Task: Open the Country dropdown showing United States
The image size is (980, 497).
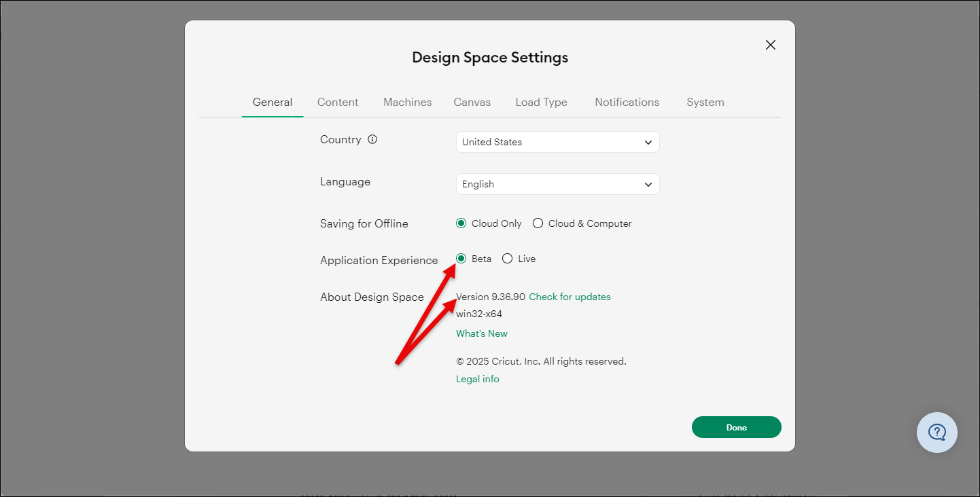Action: tap(557, 142)
